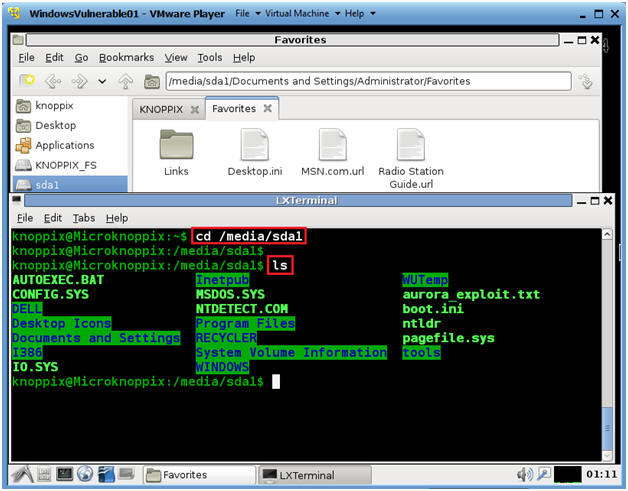Go back using the left arrow icon

pos(54,81)
